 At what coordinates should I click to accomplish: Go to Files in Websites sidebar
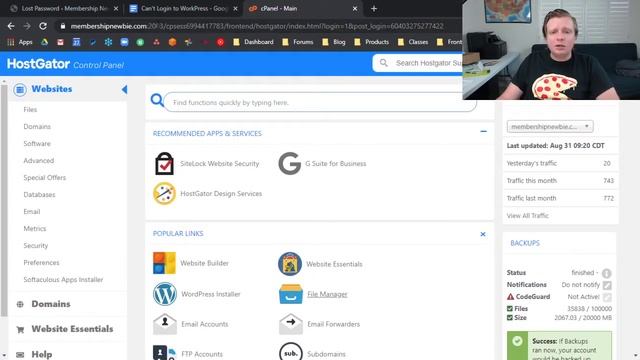pyautogui.click(x=30, y=109)
